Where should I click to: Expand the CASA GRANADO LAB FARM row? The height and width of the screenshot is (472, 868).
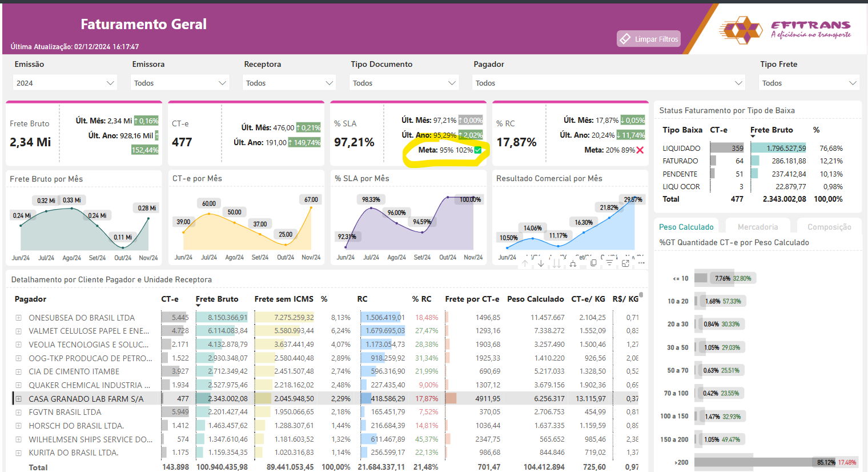pos(18,399)
